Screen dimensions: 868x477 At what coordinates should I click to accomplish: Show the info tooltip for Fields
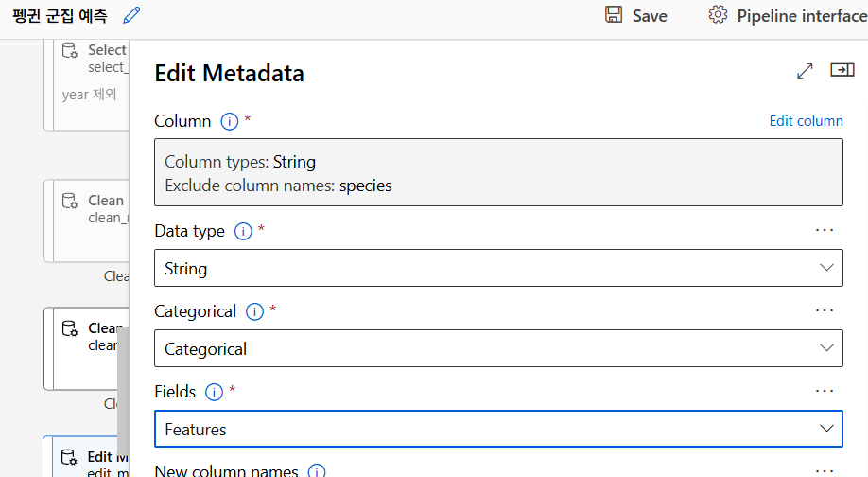(214, 392)
